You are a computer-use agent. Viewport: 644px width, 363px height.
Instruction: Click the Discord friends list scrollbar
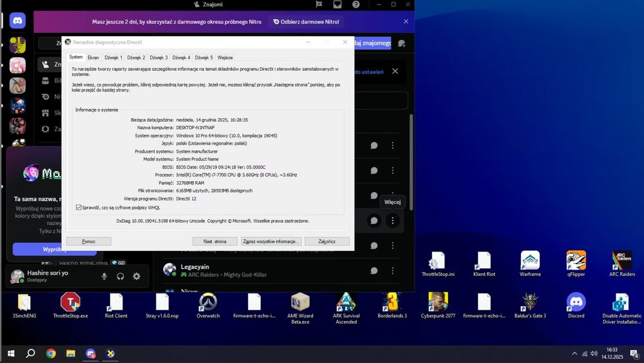point(411,162)
